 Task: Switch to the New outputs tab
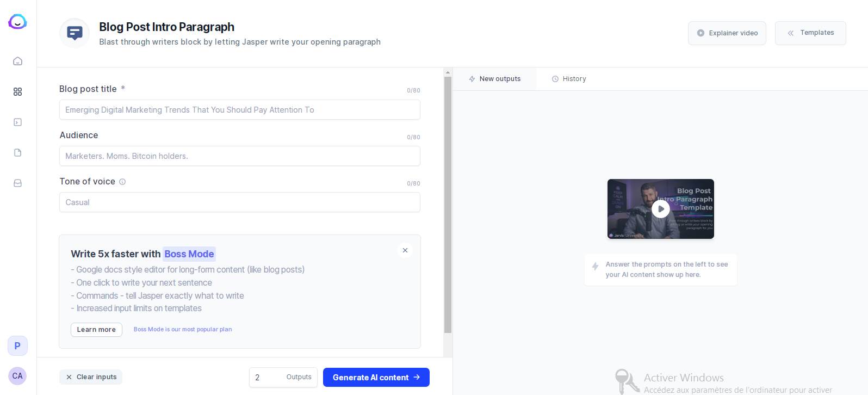pos(494,79)
